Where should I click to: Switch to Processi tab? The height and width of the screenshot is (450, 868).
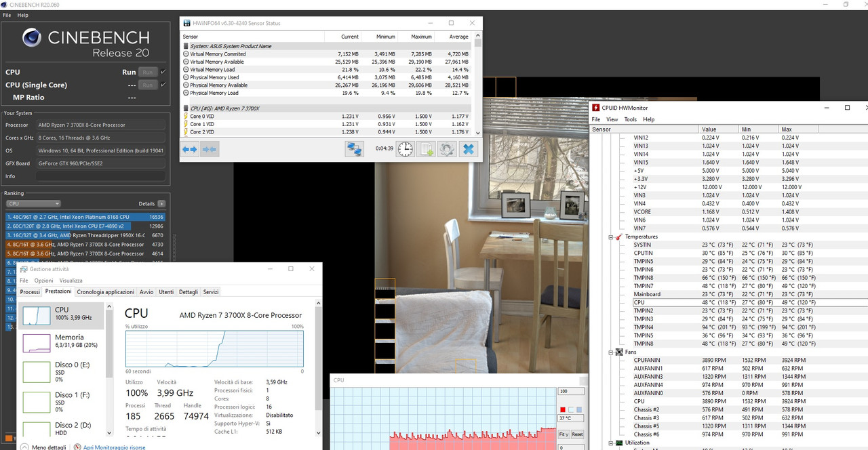click(x=30, y=292)
